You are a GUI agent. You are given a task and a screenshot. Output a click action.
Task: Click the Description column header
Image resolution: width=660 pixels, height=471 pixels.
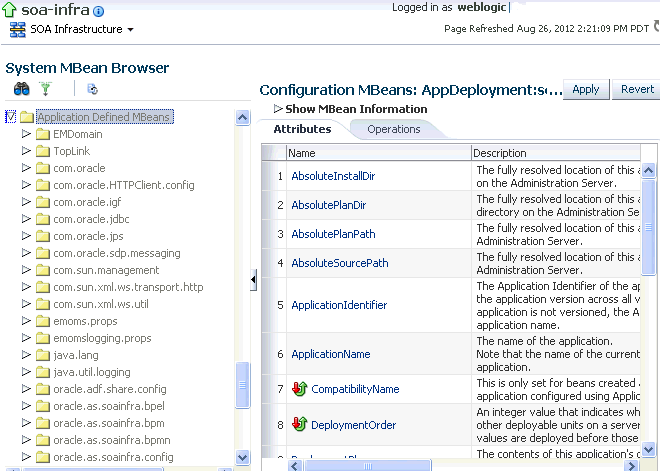pos(556,153)
